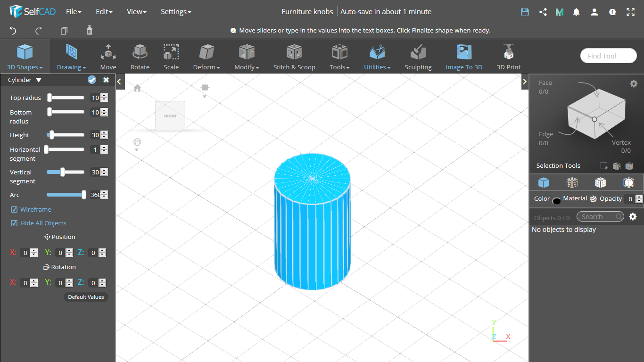The width and height of the screenshot is (644, 362).
Task: Open the Tools menu in the toolbar
Action: [339, 57]
